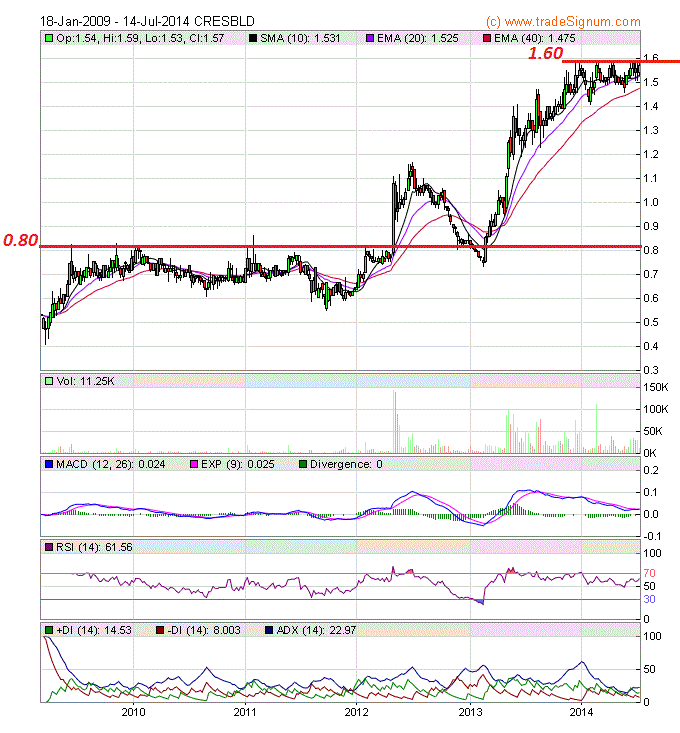Click the 0.5 price axis label

tap(651, 322)
